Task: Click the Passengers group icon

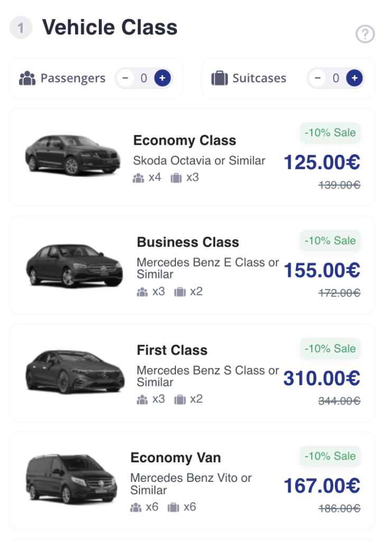Action: pos(27,79)
